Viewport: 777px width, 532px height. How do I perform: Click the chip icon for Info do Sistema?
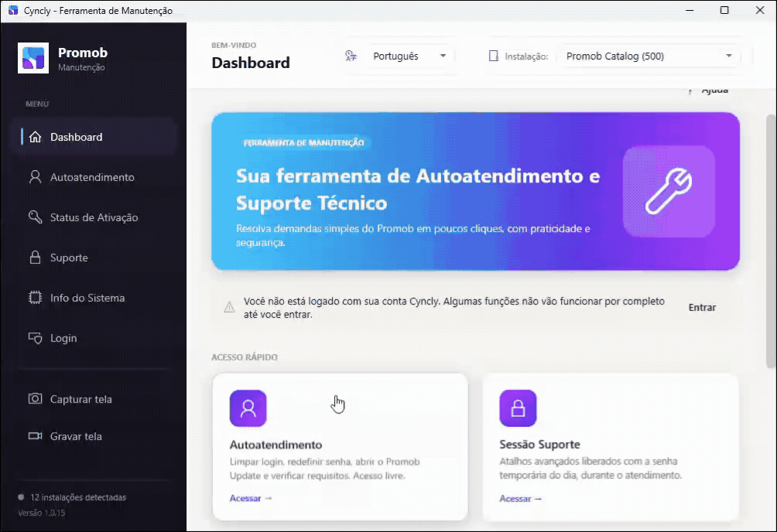tap(35, 298)
